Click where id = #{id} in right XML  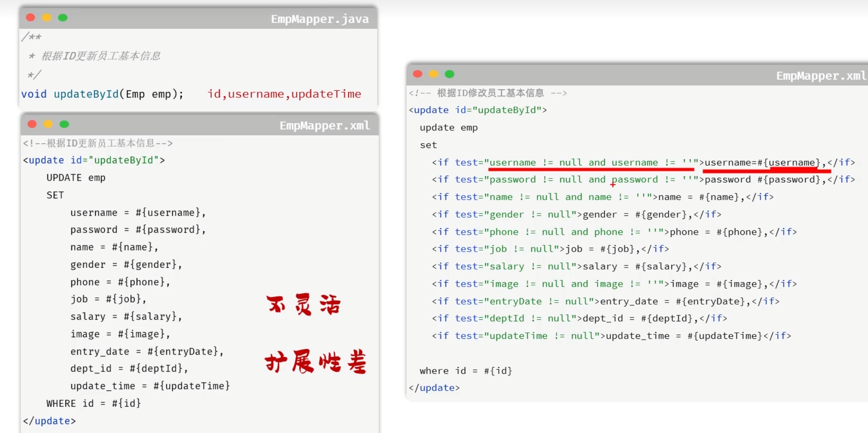(465, 371)
